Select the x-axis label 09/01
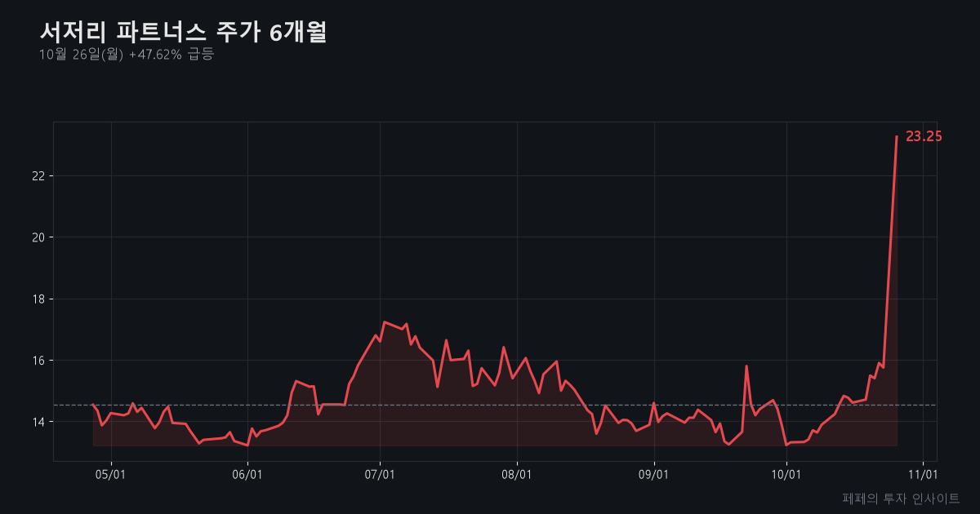Viewport: 980px width, 514px height. 653,474
